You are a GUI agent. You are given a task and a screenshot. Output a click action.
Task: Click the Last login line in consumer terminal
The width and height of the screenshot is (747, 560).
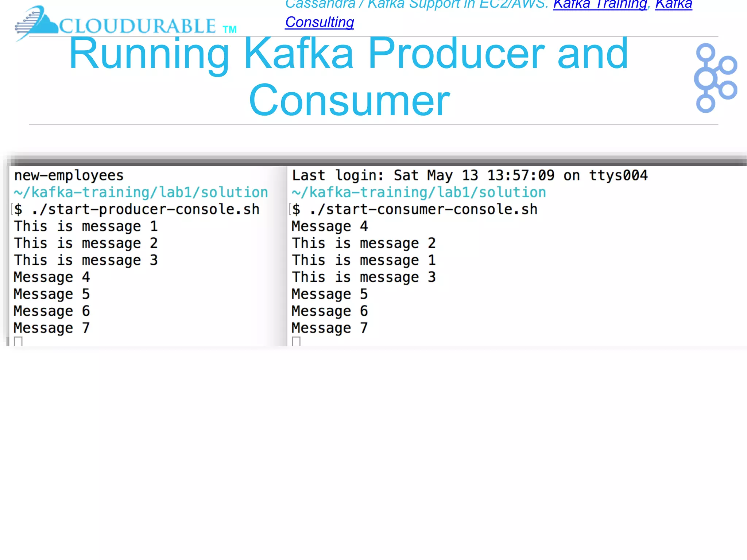click(x=469, y=176)
